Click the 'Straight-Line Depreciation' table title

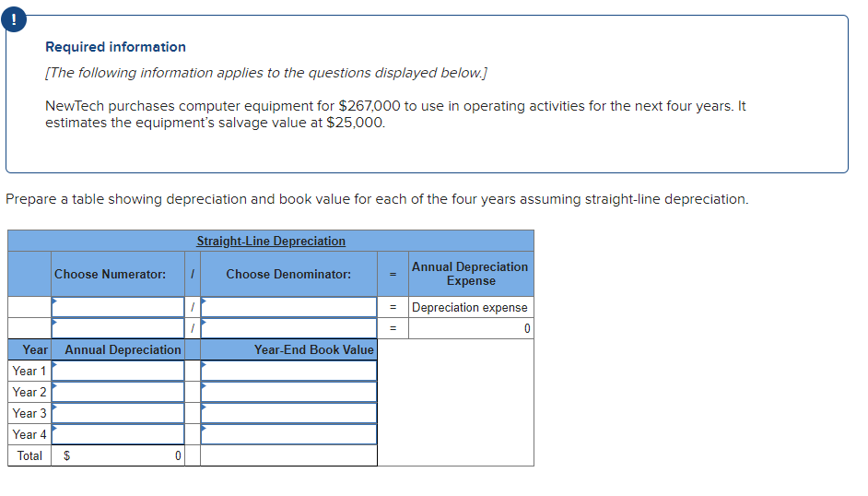[x=271, y=241]
